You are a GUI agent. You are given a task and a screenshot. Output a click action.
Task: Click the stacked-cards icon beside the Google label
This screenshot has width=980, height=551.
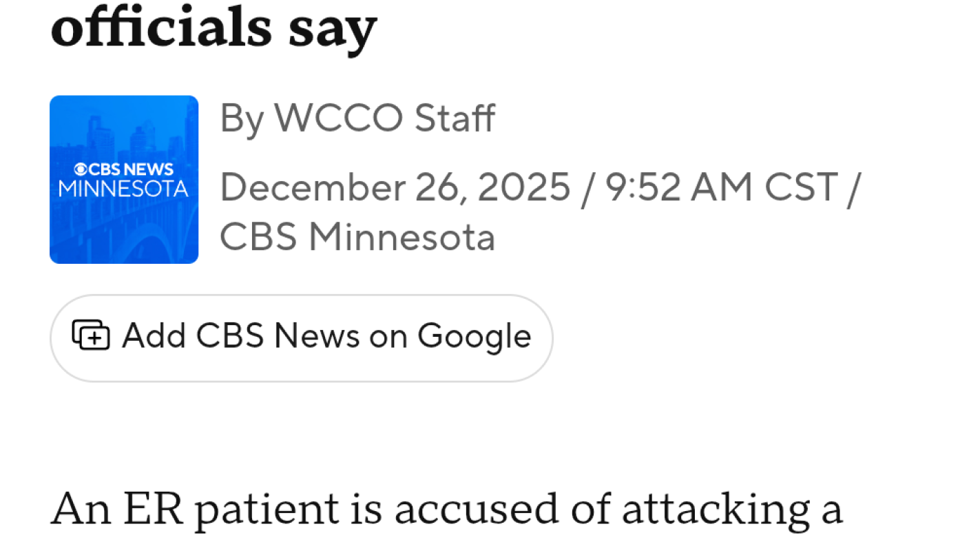[x=92, y=337]
